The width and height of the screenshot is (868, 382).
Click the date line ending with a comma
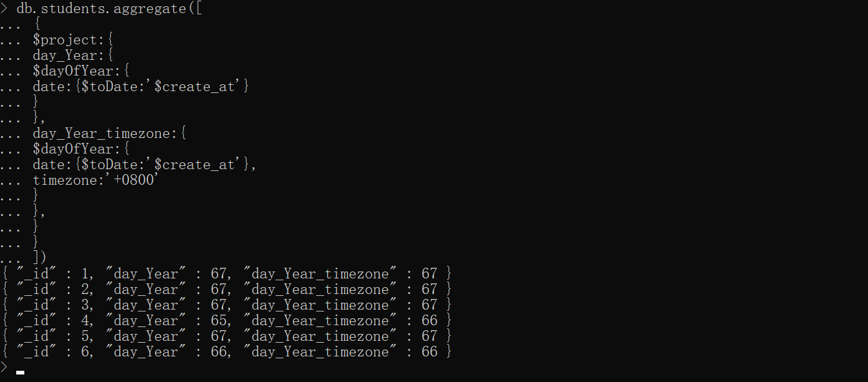145,165
